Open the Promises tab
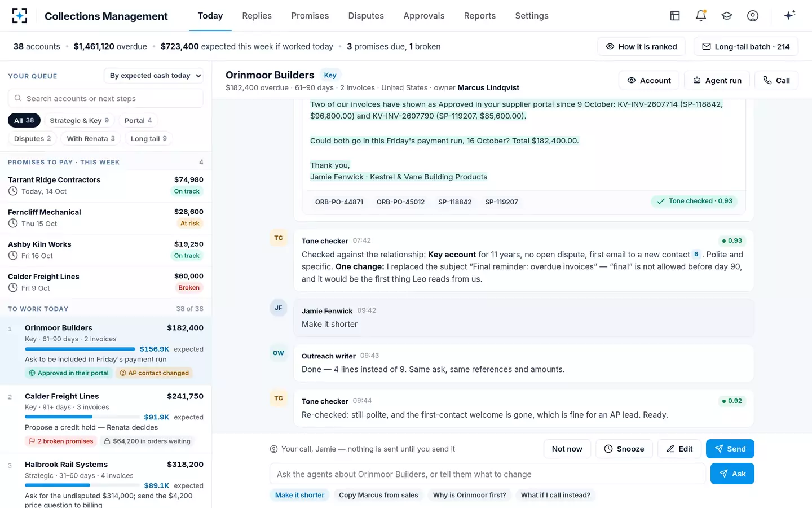The width and height of the screenshot is (812, 508). pyautogui.click(x=310, y=16)
